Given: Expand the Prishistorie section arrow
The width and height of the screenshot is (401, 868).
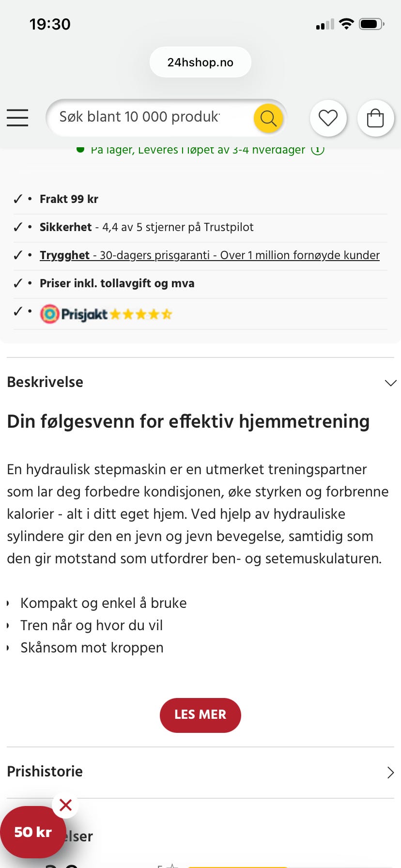Looking at the screenshot, I should (x=390, y=772).
